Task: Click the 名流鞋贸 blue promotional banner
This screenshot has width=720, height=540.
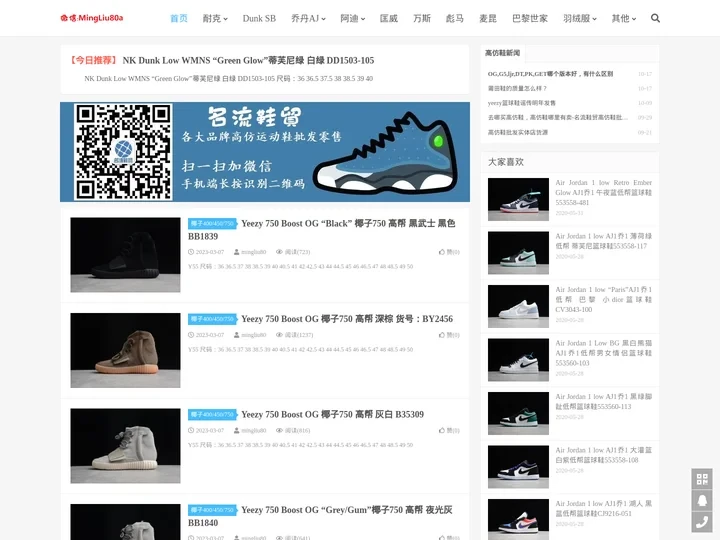Action: pos(265,152)
